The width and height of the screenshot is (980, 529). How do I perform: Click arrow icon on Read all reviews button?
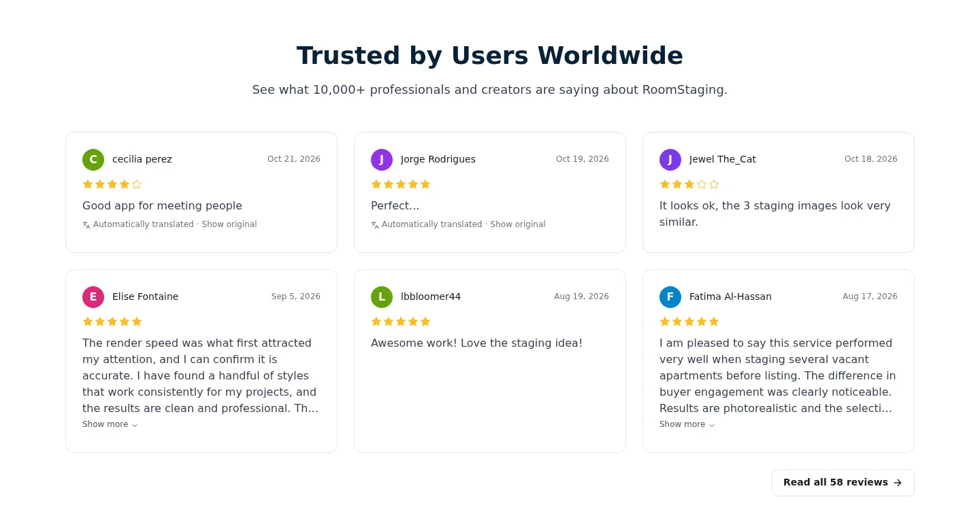(898, 483)
